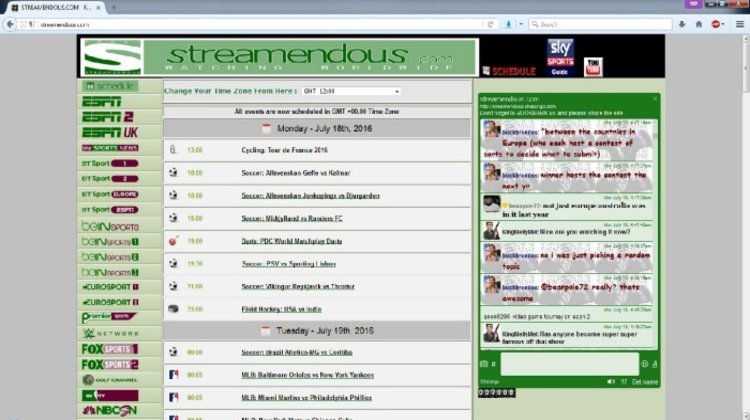Image resolution: width=750 pixels, height=420 pixels.
Task: Open the ESPN 2 channel logo
Action: click(x=106, y=117)
